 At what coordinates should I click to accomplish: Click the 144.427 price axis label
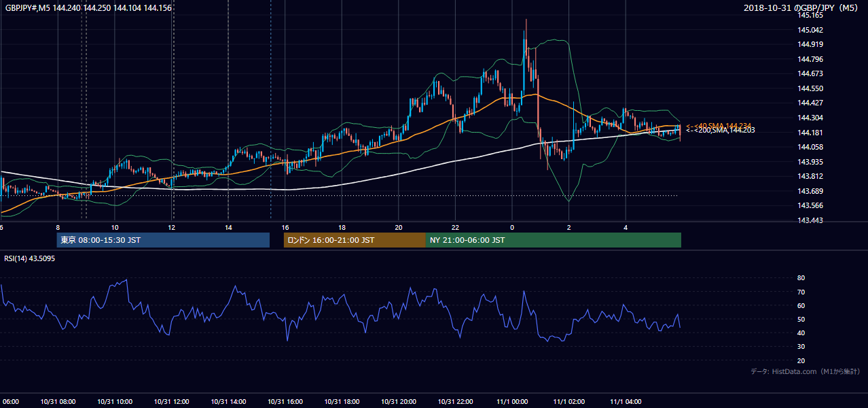[x=810, y=103]
